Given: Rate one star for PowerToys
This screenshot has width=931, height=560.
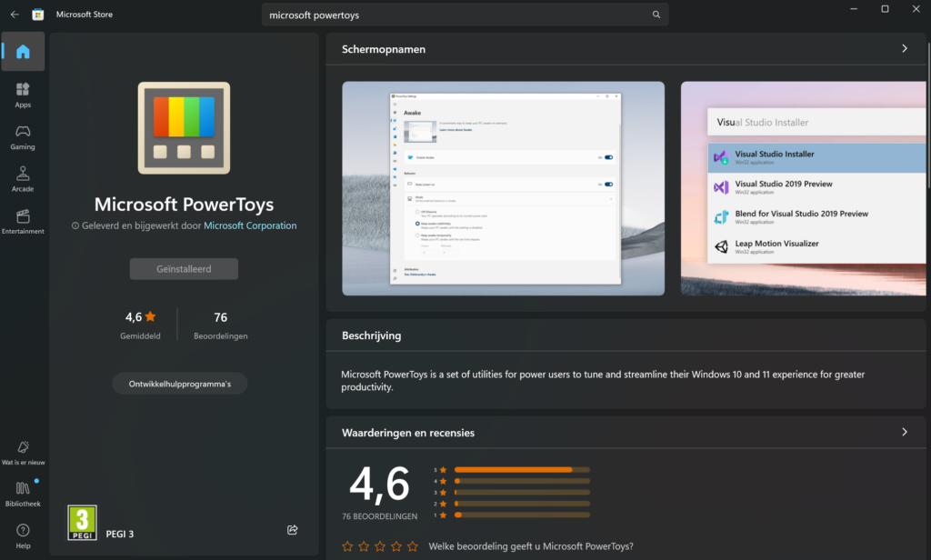Looking at the screenshot, I should pyautogui.click(x=347, y=546).
